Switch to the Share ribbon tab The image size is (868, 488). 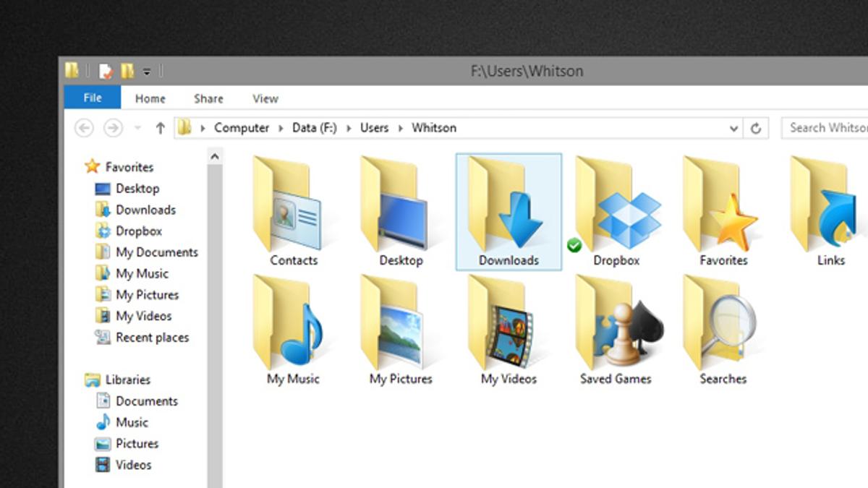pos(208,98)
